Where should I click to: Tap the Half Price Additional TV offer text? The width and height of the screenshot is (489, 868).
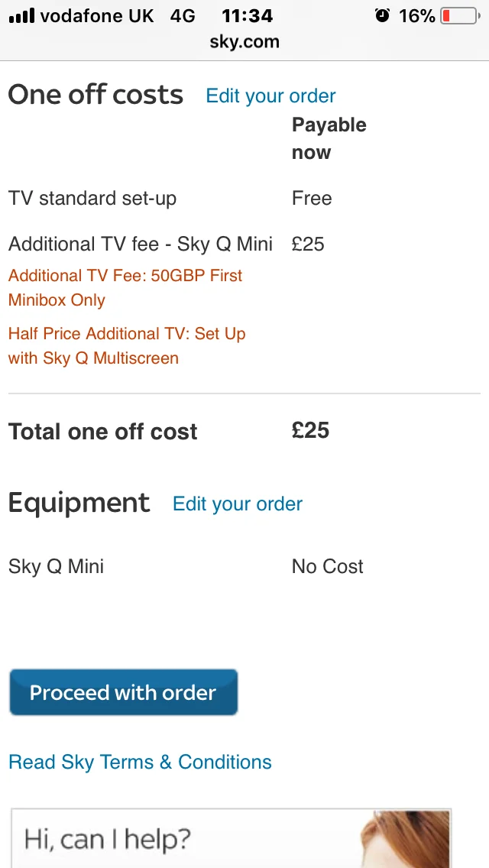[x=127, y=346]
